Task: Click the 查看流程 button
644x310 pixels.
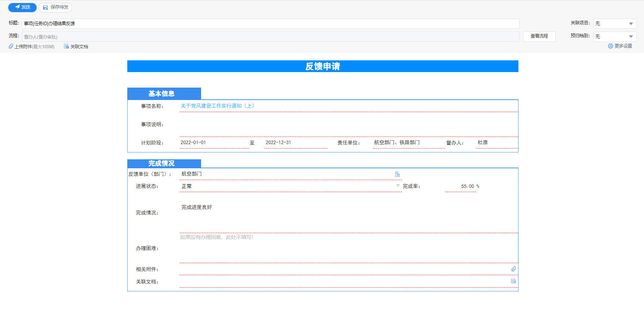Action: [539, 36]
